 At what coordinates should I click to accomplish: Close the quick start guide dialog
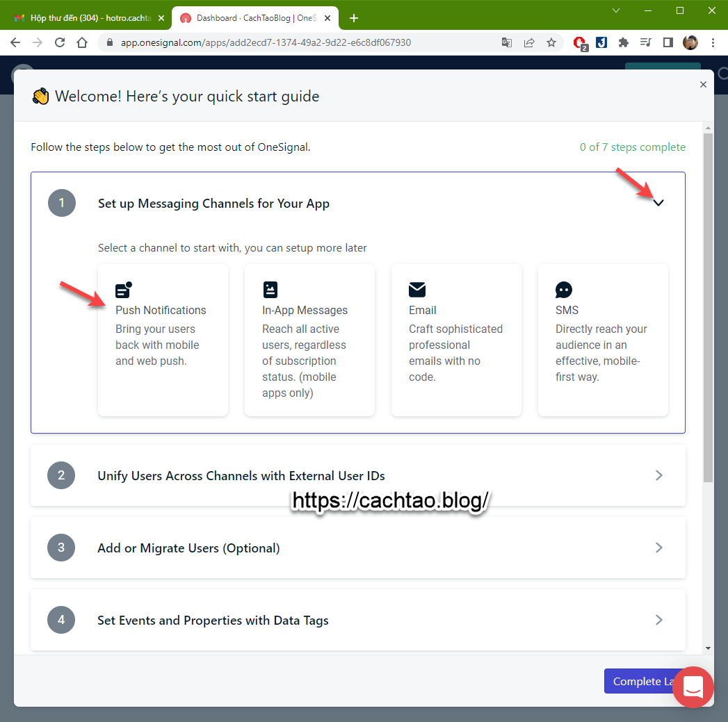tap(703, 85)
